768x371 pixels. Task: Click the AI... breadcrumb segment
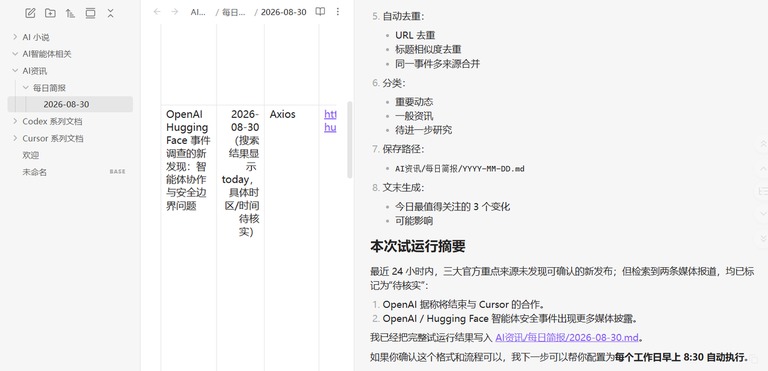[x=198, y=12]
